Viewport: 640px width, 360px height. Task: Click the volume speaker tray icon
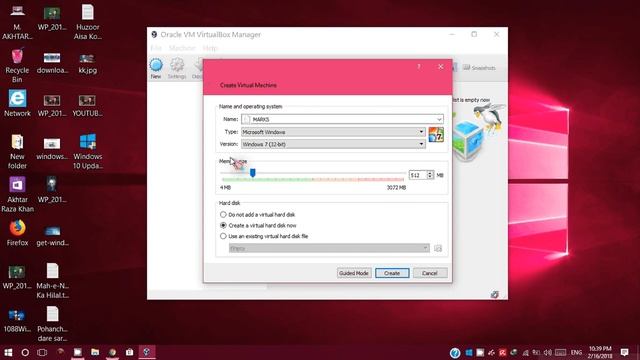[548, 352]
